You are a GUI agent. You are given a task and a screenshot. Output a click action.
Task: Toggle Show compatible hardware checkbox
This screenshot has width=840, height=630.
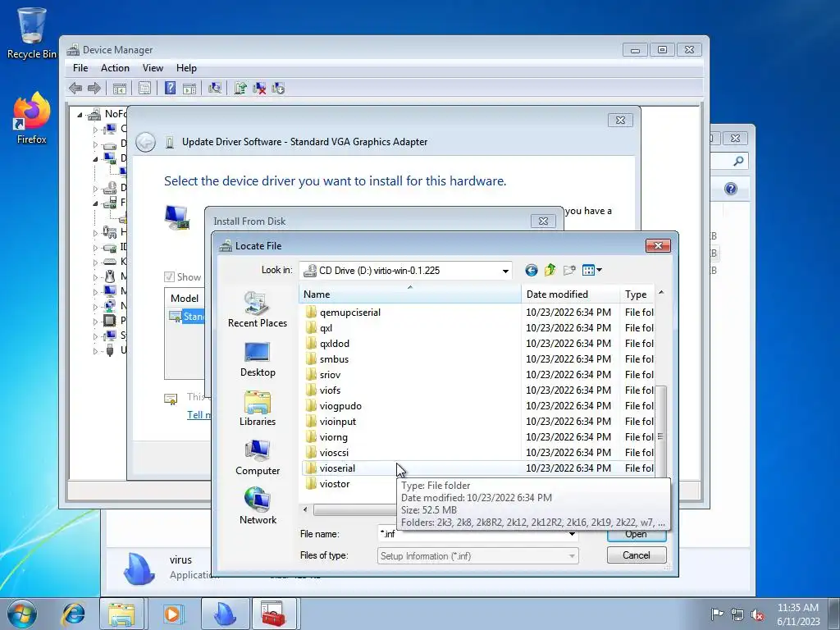click(x=169, y=277)
